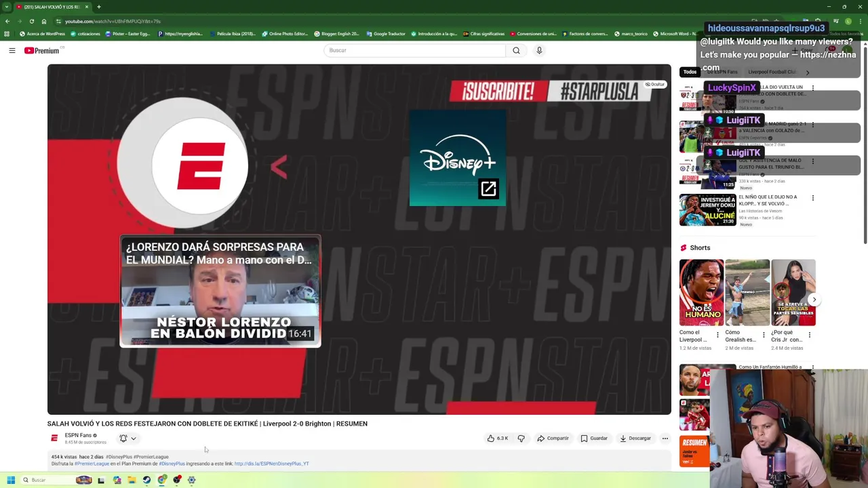Screen dimensions: 868x488
Task: Dislike the video with thumbs down
Action: [521, 439]
